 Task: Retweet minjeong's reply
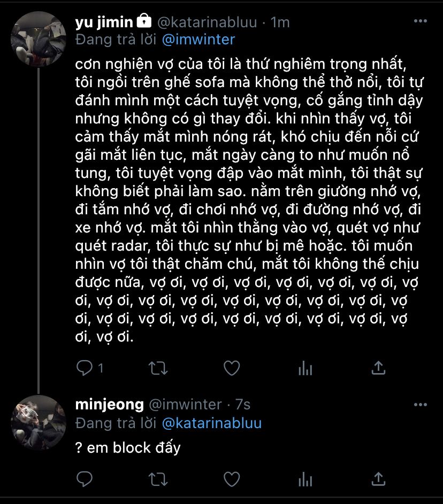158,478
